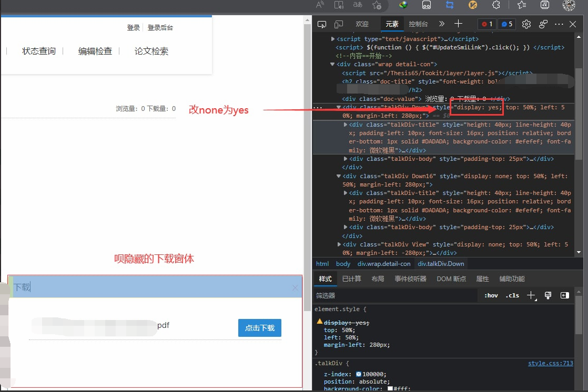This screenshot has height=392, width=588.
Task: Click the square robot-face extension icon
Action: coord(427,5)
